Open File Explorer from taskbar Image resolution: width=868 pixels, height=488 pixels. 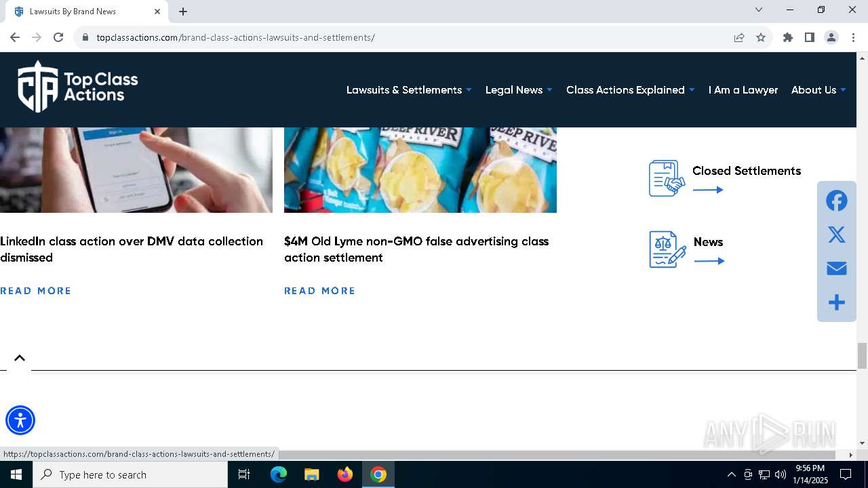[311, 474]
